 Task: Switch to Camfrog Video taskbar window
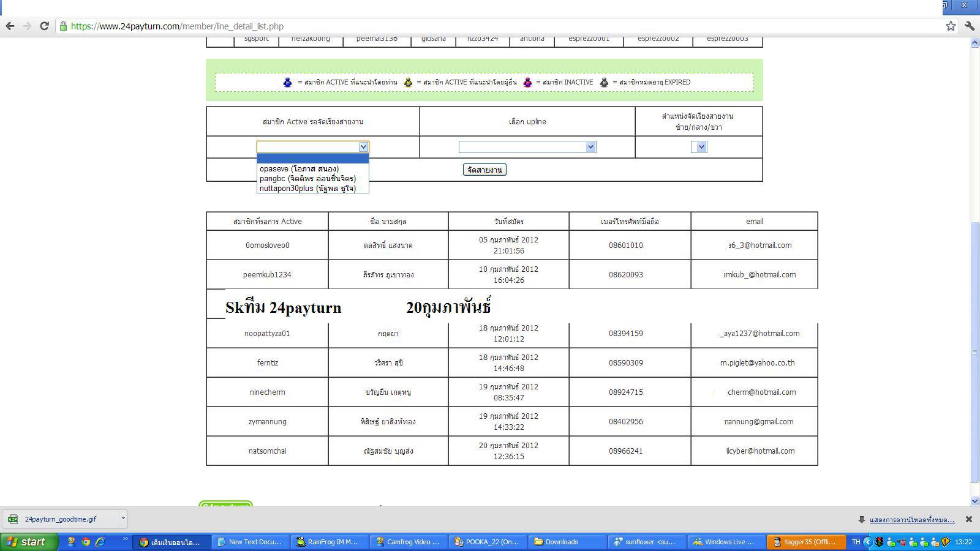[408, 542]
